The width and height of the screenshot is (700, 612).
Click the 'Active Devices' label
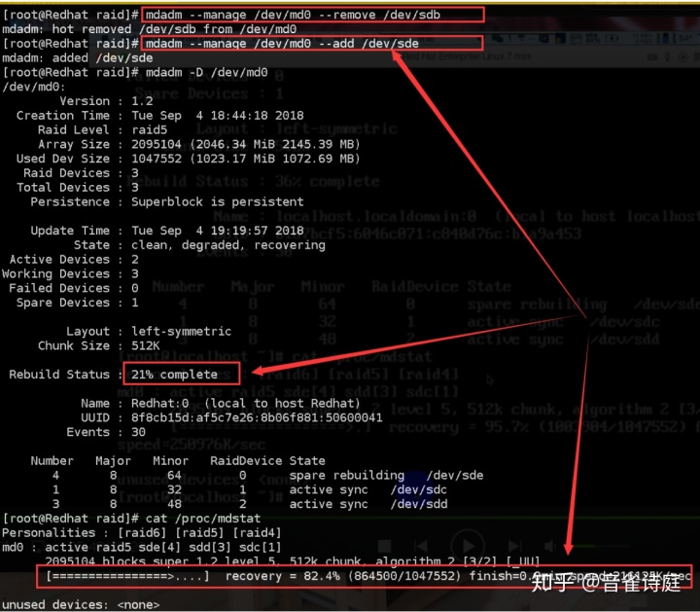(x=59, y=259)
